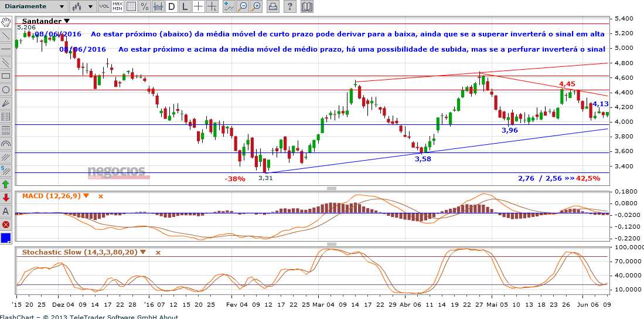Open the Santander instrument dropdown arrow
The height and width of the screenshot is (319, 644).
tap(67, 21)
